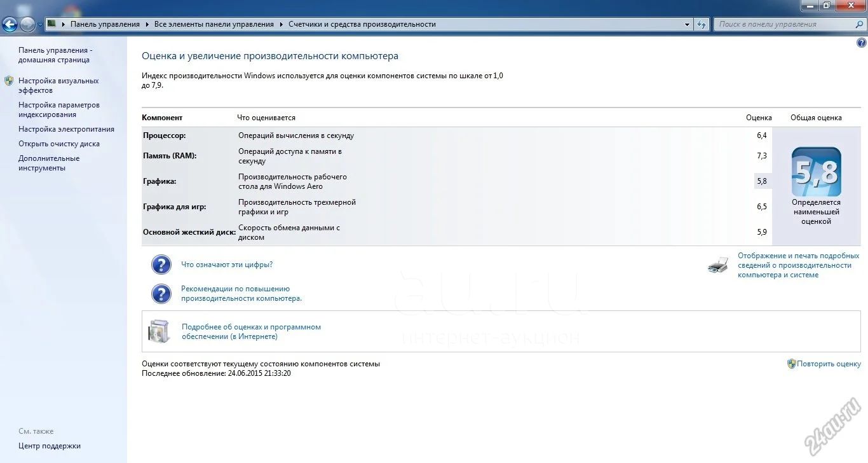Viewport: 868px width, 463px height.
Task: Open 'Что означают эти цифры?' link
Action: [x=227, y=265]
